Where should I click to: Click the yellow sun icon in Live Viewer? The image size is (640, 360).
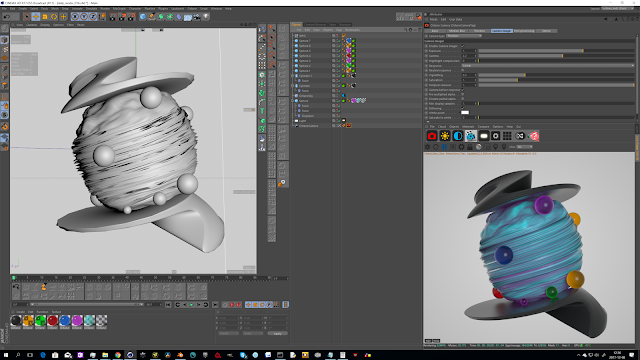(444, 136)
